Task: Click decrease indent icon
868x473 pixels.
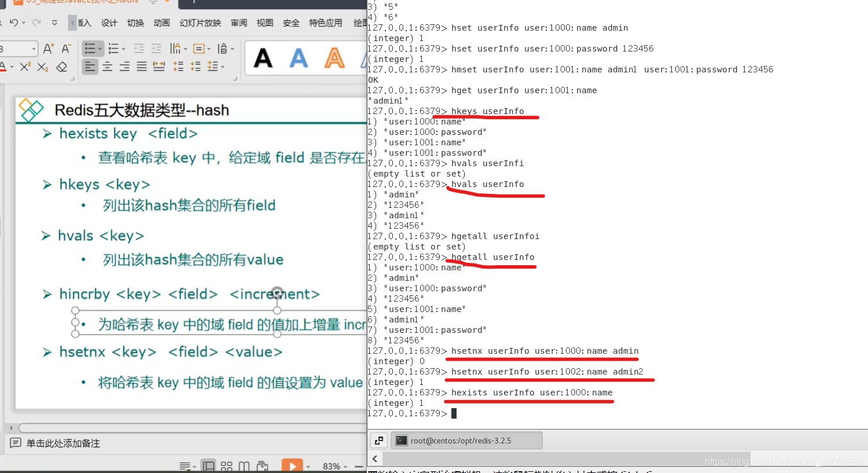Action: pyautogui.click(x=139, y=49)
